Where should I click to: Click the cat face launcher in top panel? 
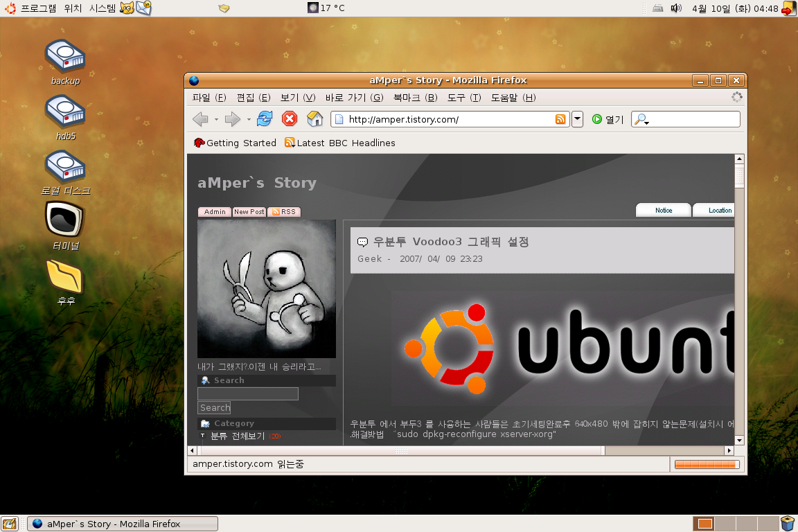127,8
